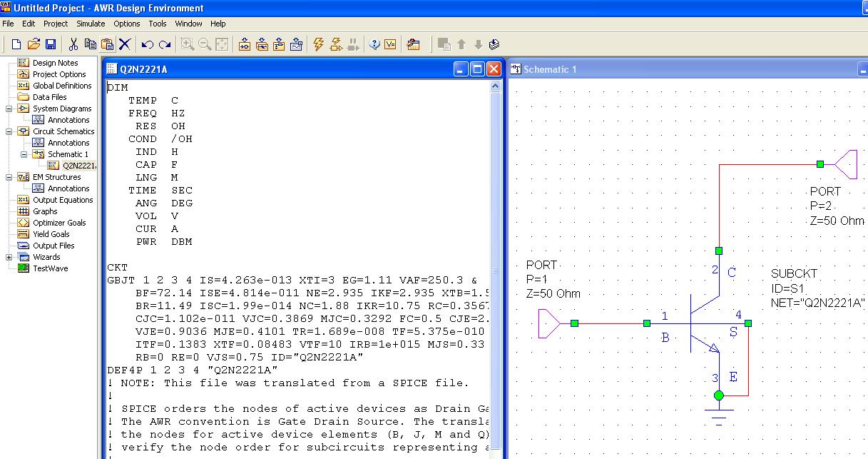Select TestWave in project tree
The height and width of the screenshot is (459, 868).
[x=50, y=268]
